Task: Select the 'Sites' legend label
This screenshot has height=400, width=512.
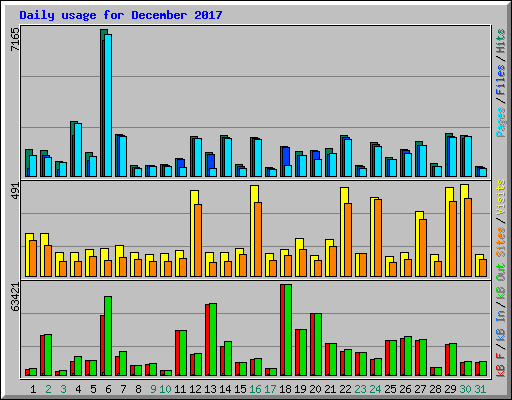Action: click(x=501, y=242)
